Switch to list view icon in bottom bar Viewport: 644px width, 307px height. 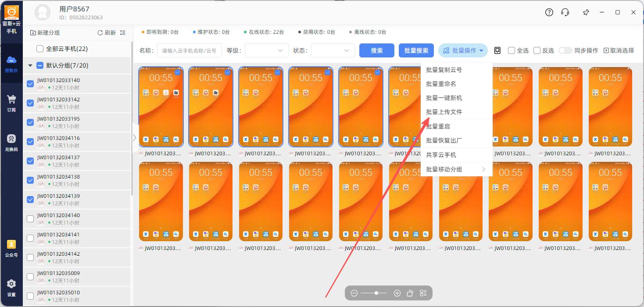(x=423, y=293)
